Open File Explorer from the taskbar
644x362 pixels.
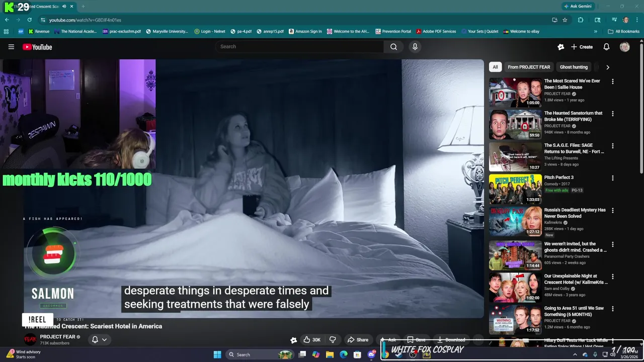(330, 354)
